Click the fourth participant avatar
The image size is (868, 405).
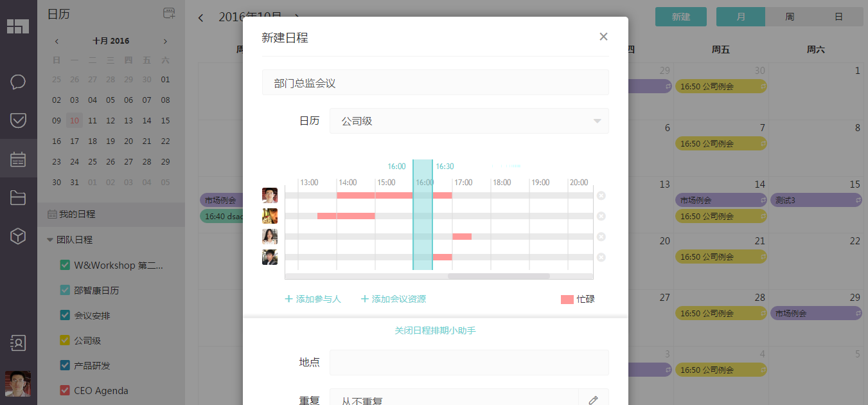coord(270,257)
